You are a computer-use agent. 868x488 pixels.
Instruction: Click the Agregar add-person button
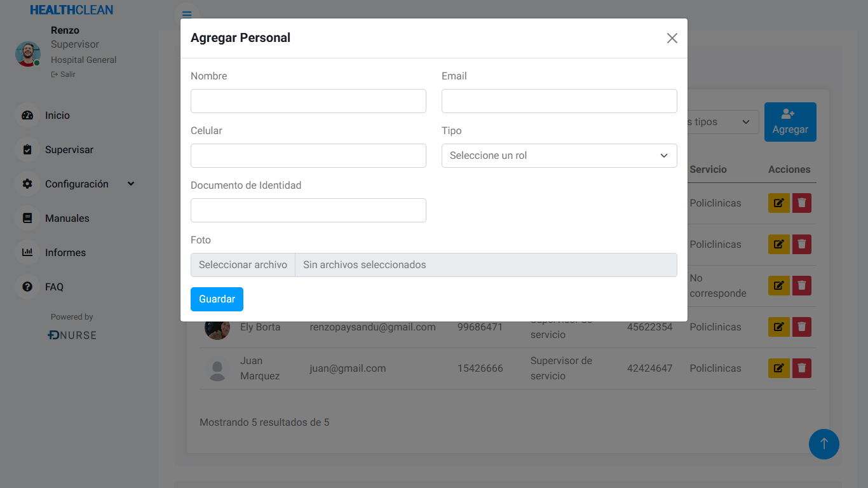790,122
